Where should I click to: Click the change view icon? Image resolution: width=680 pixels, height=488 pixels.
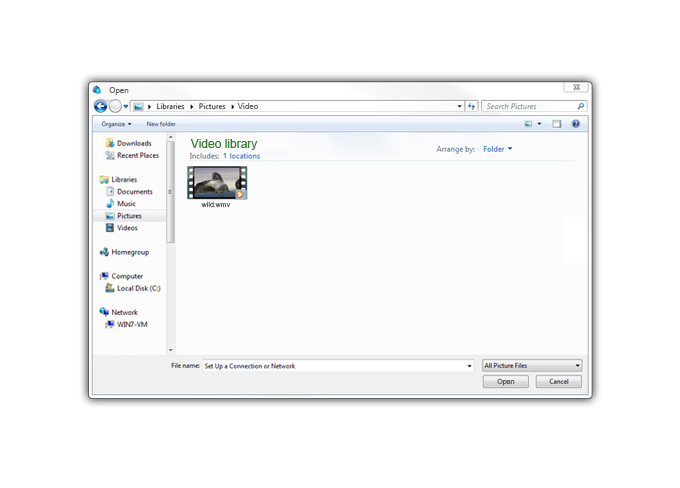[x=528, y=124]
